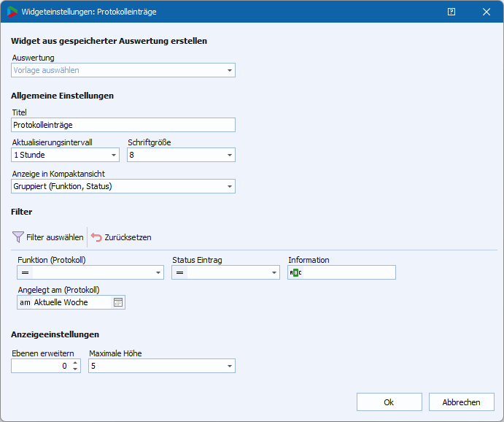The width and height of the screenshot is (504, 422).
Task: Open the Maximale Höhe dropdown
Action: click(x=229, y=367)
